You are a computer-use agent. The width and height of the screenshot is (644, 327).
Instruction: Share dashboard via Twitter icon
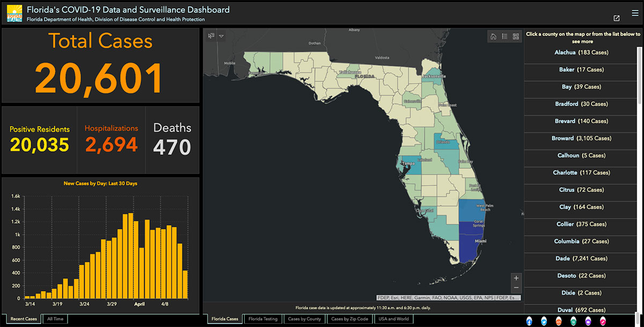(x=544, y=321)
